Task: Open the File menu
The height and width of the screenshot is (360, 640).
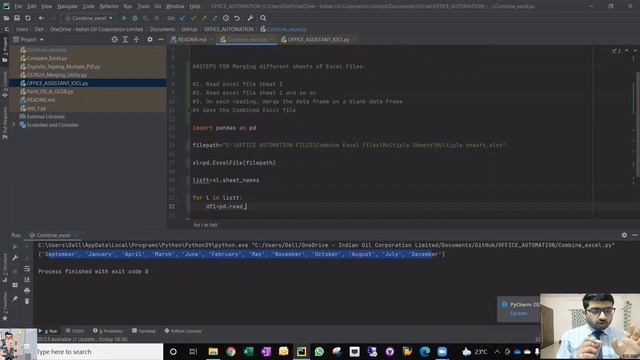Action: (x=18, y=6)
